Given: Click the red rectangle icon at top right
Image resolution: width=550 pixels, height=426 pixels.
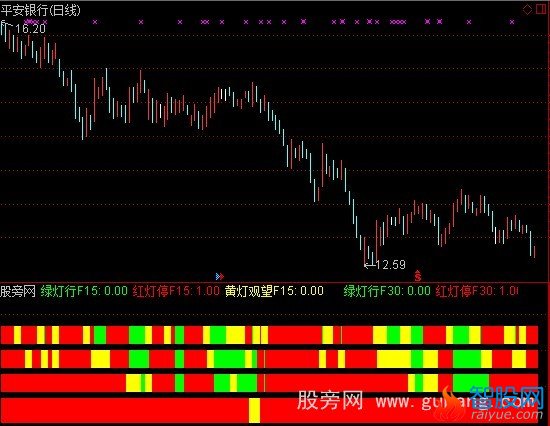Looking at the screenshot, I should pos(541,9).
